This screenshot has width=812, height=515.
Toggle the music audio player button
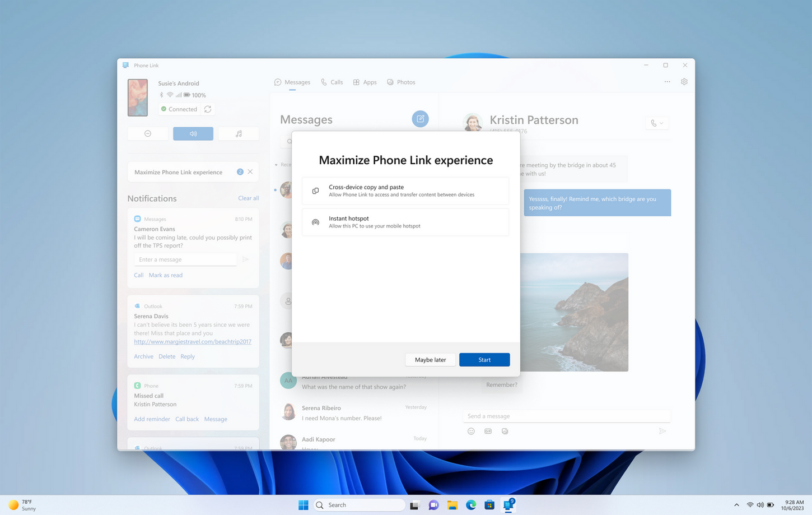[239, 134]
